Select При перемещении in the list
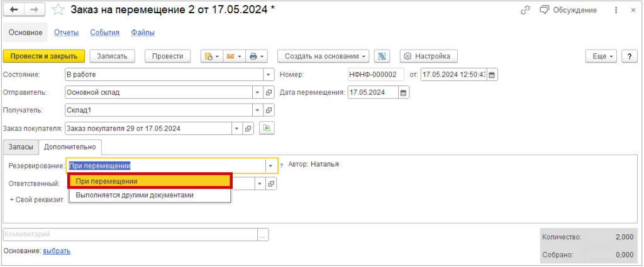Viewport: 644px width, 267px height. (150, 181)
